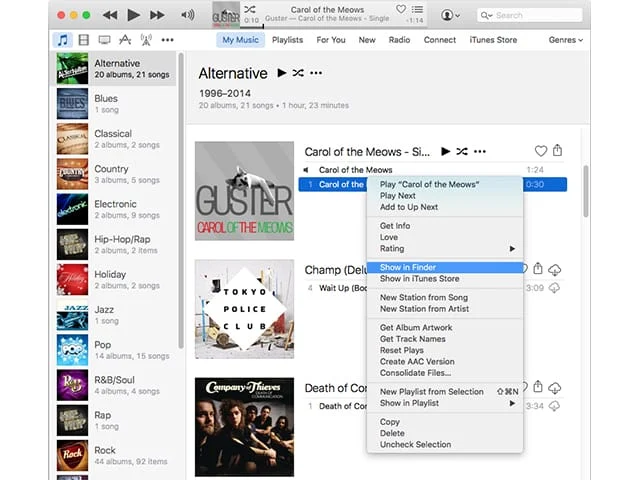Share the Carol of the Meows album

(x=557, y=150)
